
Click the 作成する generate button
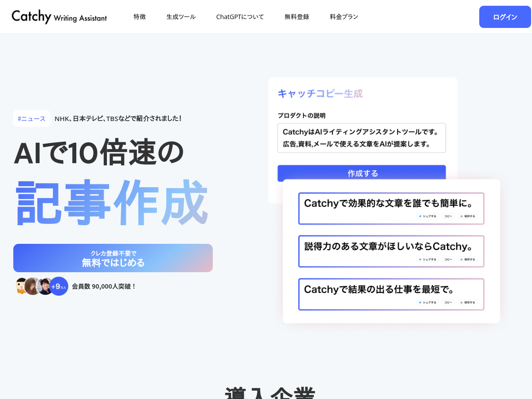(362, 173)
